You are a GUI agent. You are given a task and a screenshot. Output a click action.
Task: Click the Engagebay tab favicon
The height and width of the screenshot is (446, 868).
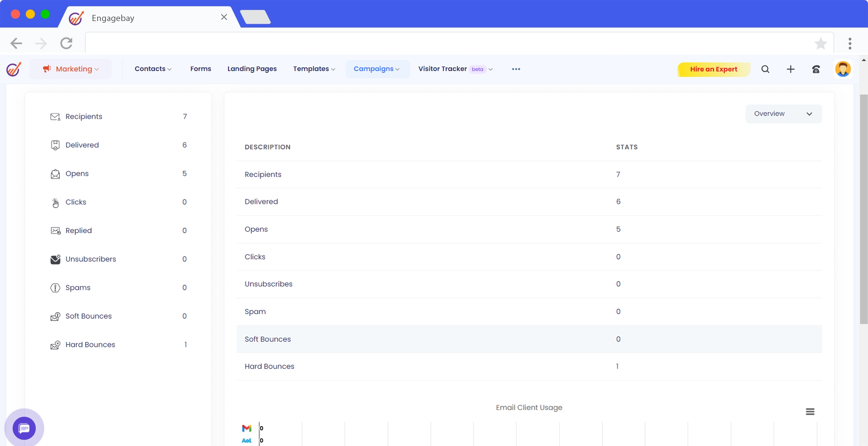coord(76,18)
